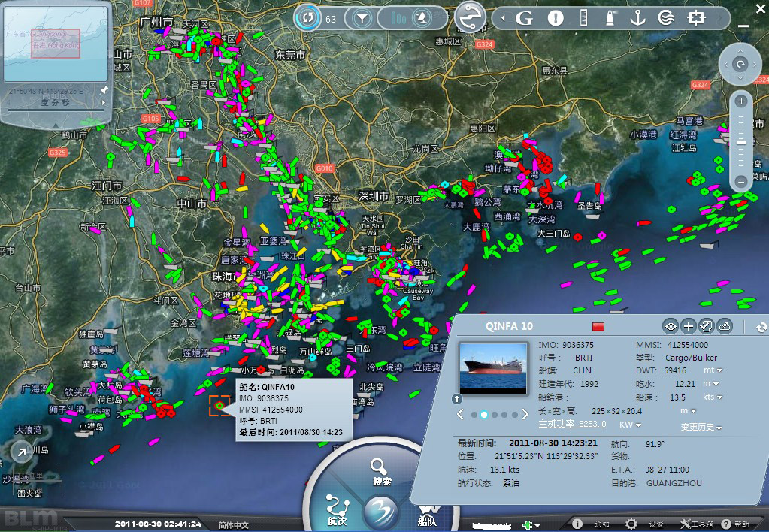
Task: Adjust the map zoom slider handle
Action: [741, 142]
